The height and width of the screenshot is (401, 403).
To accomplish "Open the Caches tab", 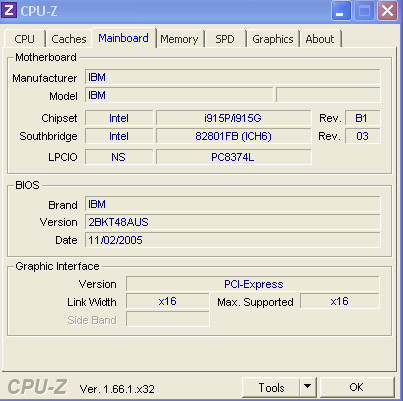I will [69, 39].
